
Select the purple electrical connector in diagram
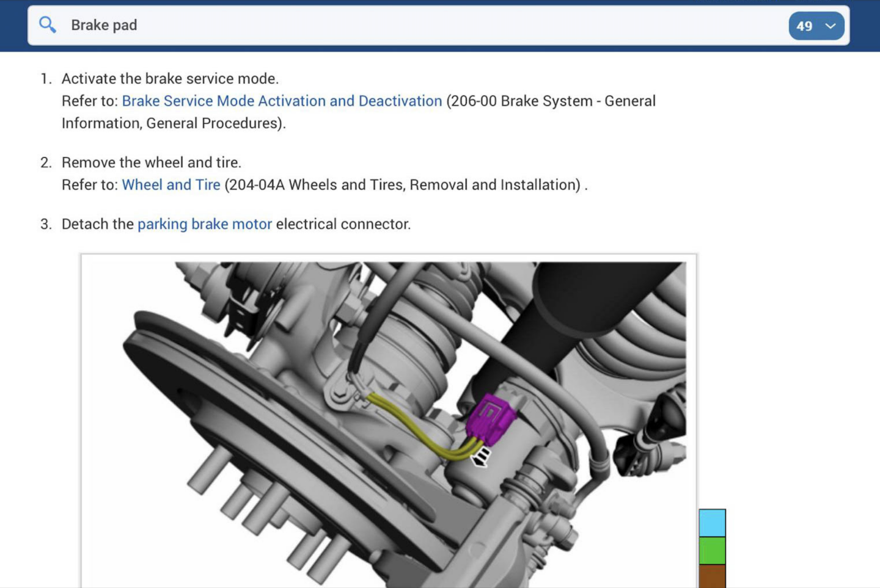(490, 418)
